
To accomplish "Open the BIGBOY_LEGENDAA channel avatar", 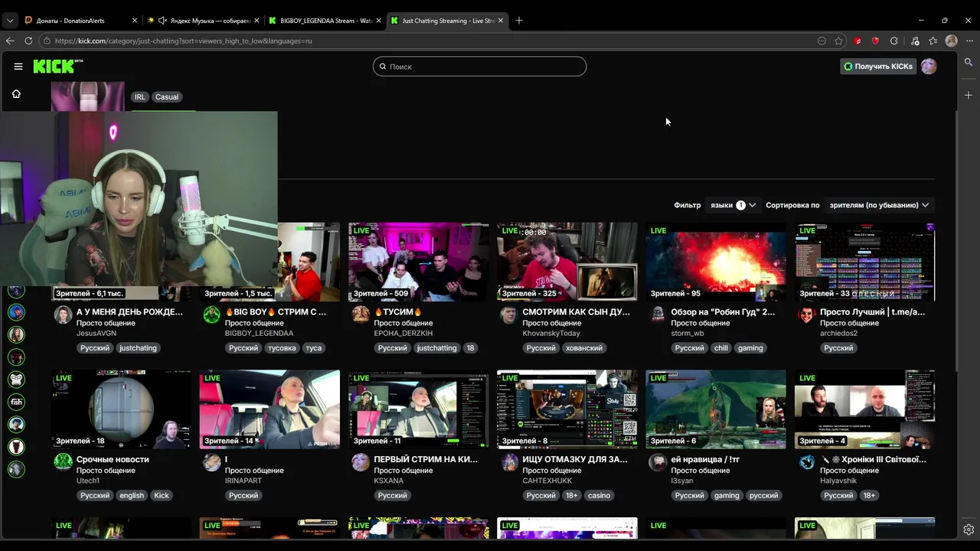I will click(x=211, y=315).
